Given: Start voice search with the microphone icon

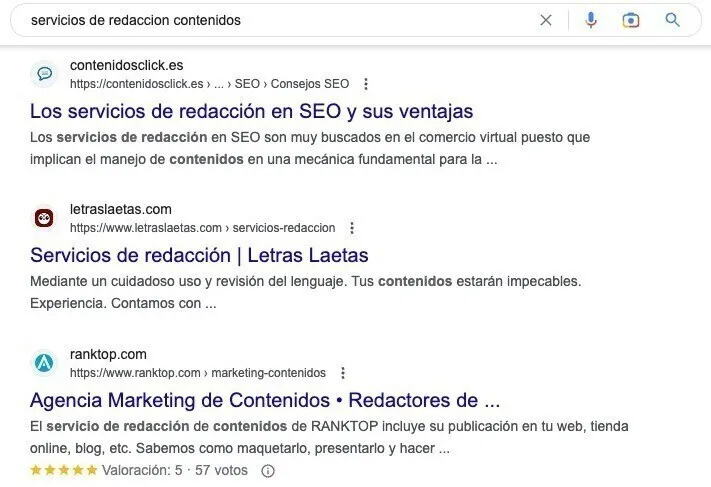Looking at the screenshot, I should pyautogui.click(x=591, y=20).
